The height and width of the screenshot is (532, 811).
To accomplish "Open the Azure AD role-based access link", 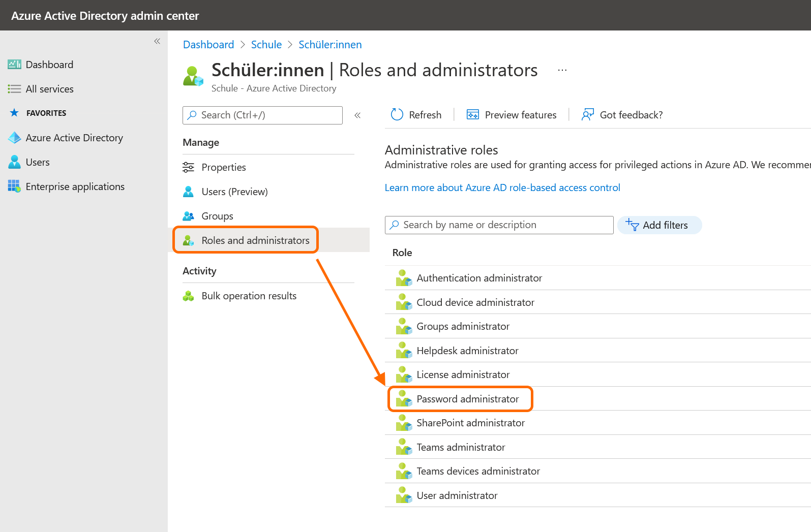I will point(502,187).
